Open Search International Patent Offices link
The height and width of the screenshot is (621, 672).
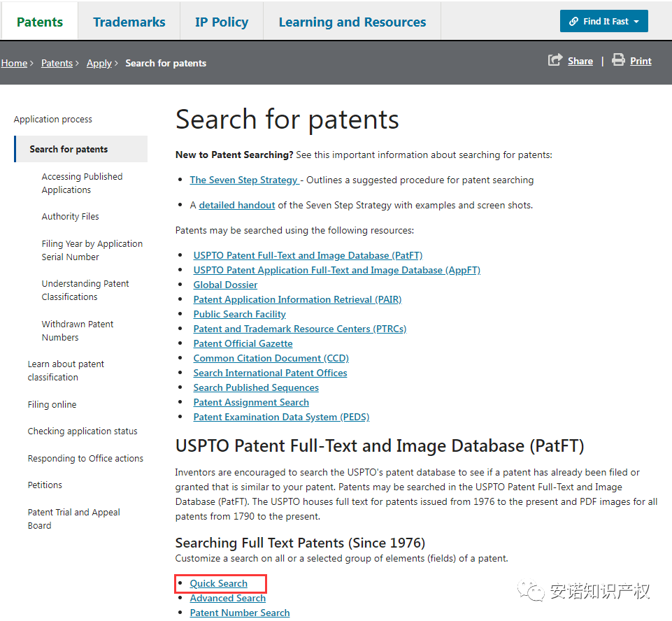pyautogui.click(x=270, y=373)
